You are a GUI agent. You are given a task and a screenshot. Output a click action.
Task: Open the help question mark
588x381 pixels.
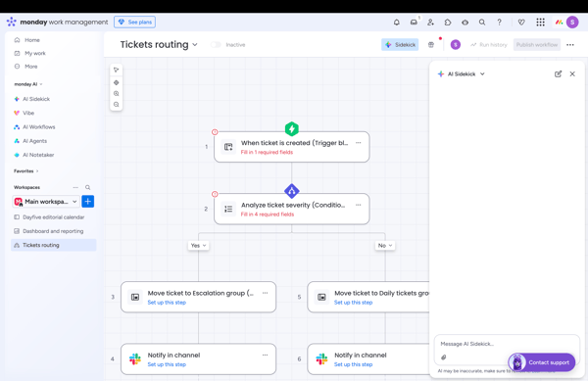499,23
